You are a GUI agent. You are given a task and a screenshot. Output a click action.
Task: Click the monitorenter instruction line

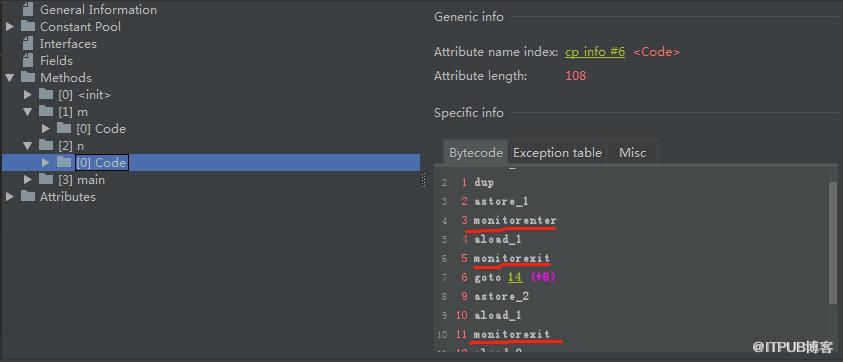click(515, 221)
